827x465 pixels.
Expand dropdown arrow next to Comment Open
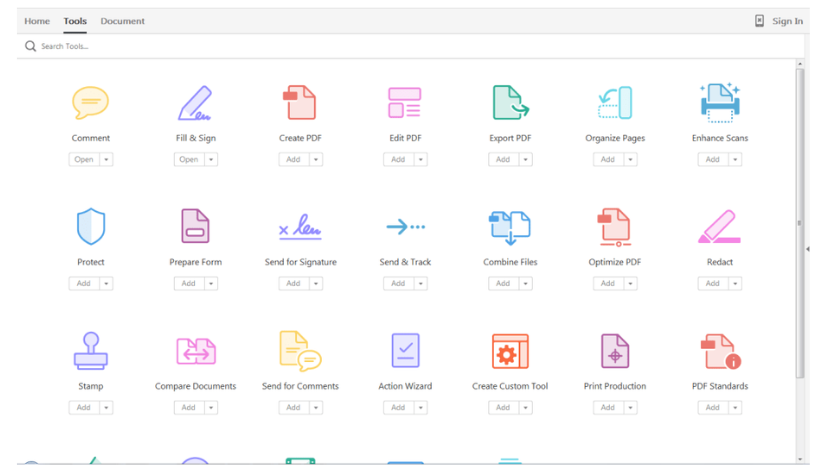[x=106, y=159]
